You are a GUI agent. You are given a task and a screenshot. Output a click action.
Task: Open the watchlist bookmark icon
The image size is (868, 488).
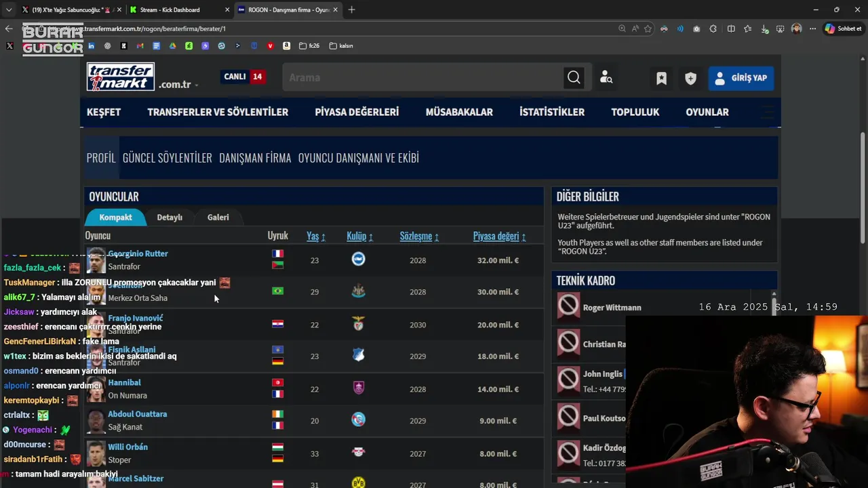661,78
